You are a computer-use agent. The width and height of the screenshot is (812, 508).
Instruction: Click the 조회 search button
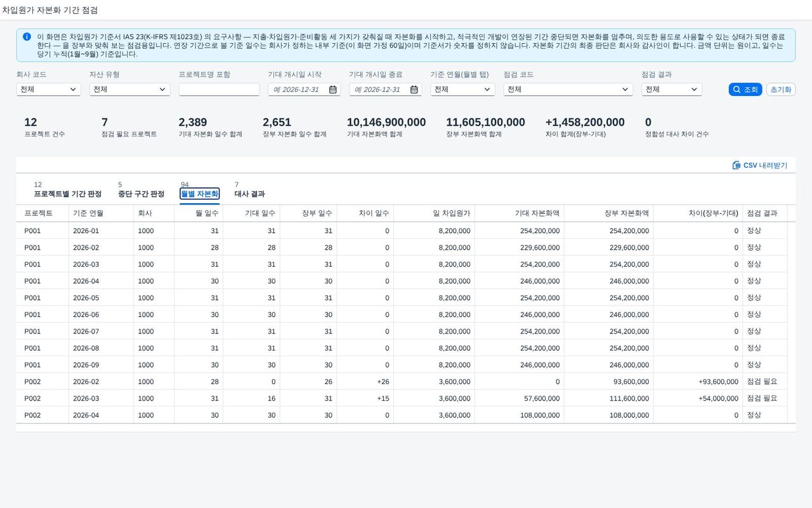[x=745, y=90]
